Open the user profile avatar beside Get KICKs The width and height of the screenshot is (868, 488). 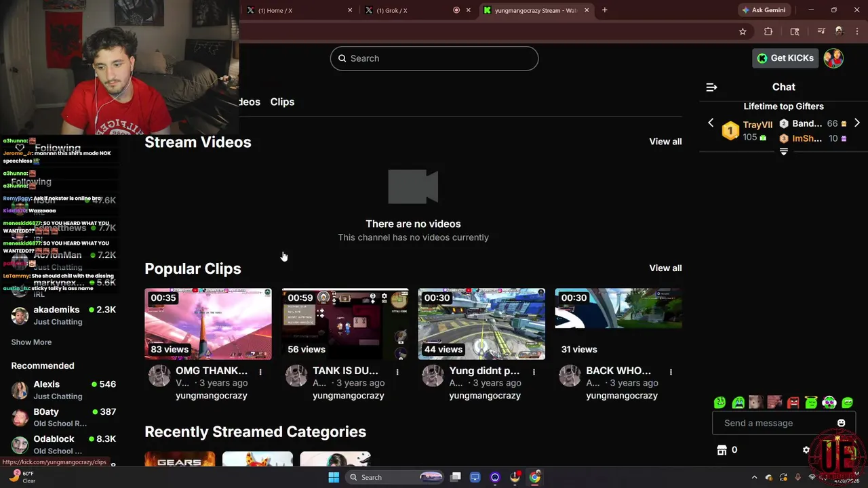[x=833, y=58]
